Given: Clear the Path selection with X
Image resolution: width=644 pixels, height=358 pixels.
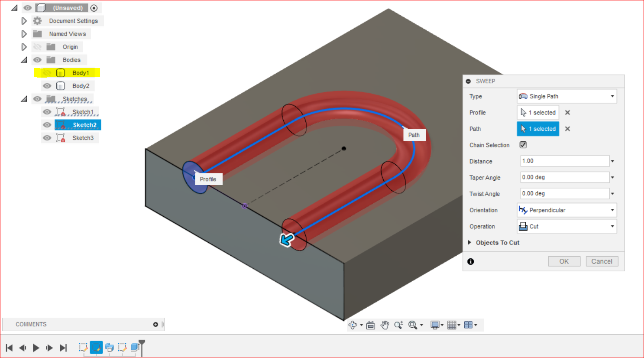Looking at the screenshot, I should coord(567,129).
